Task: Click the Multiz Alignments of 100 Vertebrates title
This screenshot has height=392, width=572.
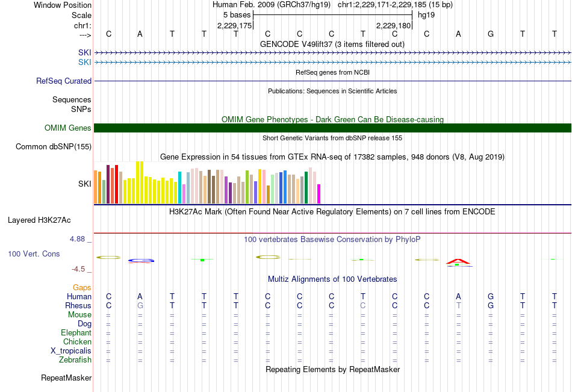Action: tap(332, 279)
